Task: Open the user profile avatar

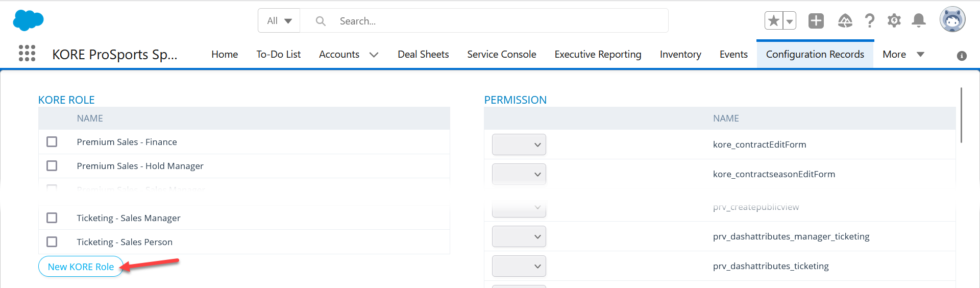Action: click(x=952, y=20)
